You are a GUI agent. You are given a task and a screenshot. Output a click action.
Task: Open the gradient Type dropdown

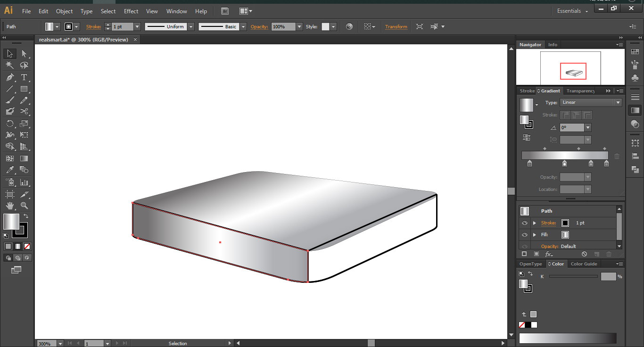click(591, 102)
